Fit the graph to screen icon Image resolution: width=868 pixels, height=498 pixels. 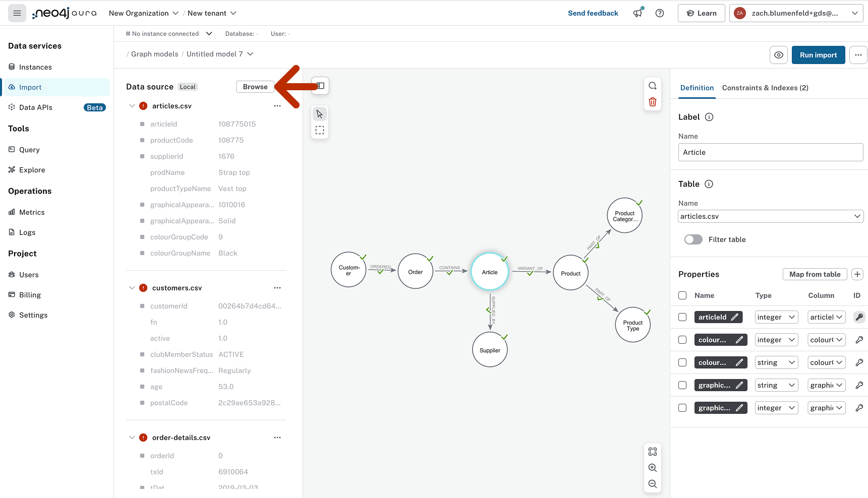pyautogui.click(x=652, y=452)
